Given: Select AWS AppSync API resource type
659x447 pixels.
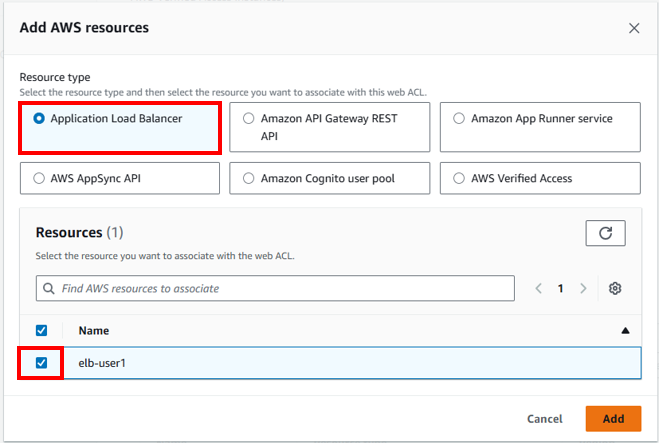Looking at the screenshot, I should click(x=120, y=179).
